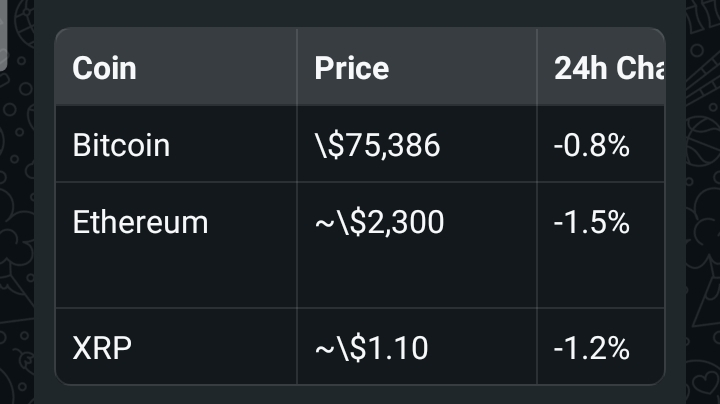Click the -1.2% change value
Viewport: 720px width, 404px height.
(x=591, y=348)
